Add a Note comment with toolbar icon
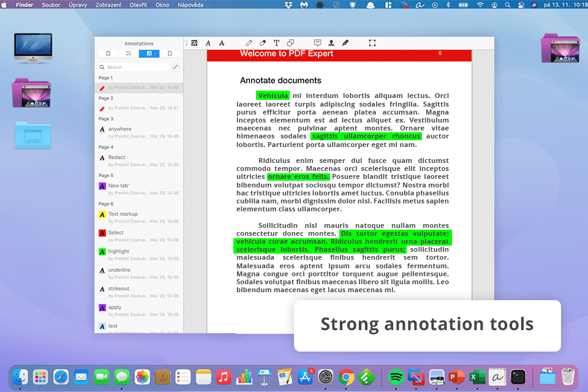This screenshot has height=392, width=588. pos(317,43)
